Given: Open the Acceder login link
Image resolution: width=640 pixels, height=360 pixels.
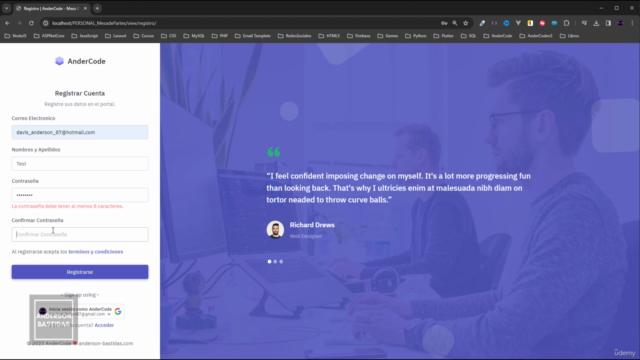Looking at the screenshot, I should pyautogui.click(x=104, y=325).
